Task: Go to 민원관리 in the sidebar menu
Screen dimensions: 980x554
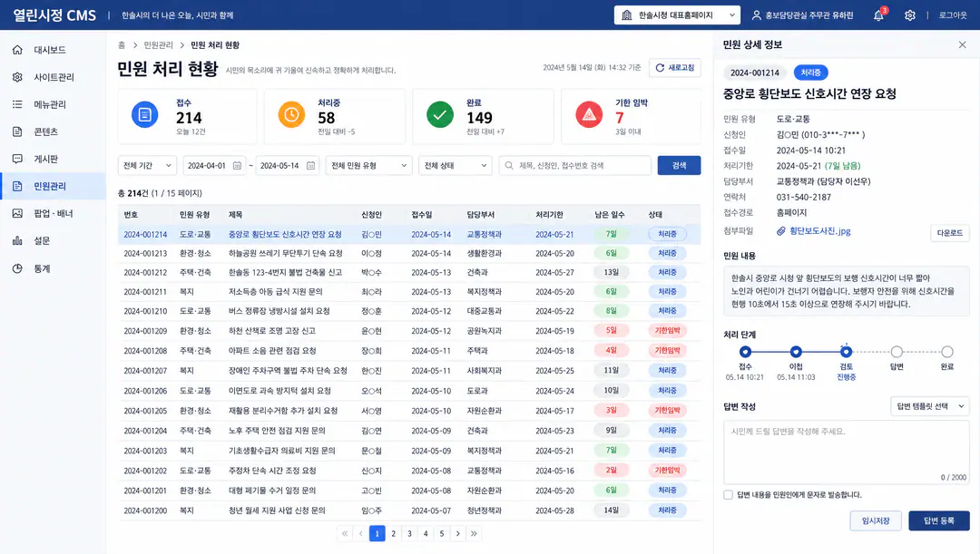Action: click(x=54, y=186)
